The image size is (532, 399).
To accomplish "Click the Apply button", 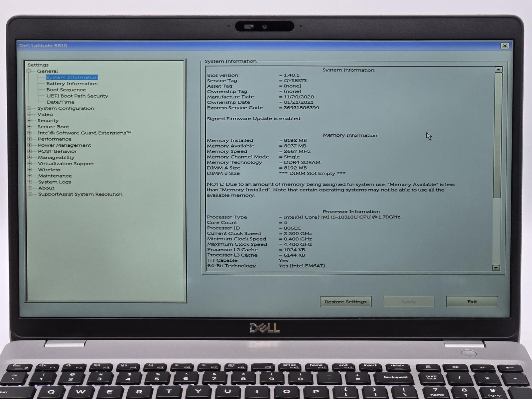I will point(409,302).
